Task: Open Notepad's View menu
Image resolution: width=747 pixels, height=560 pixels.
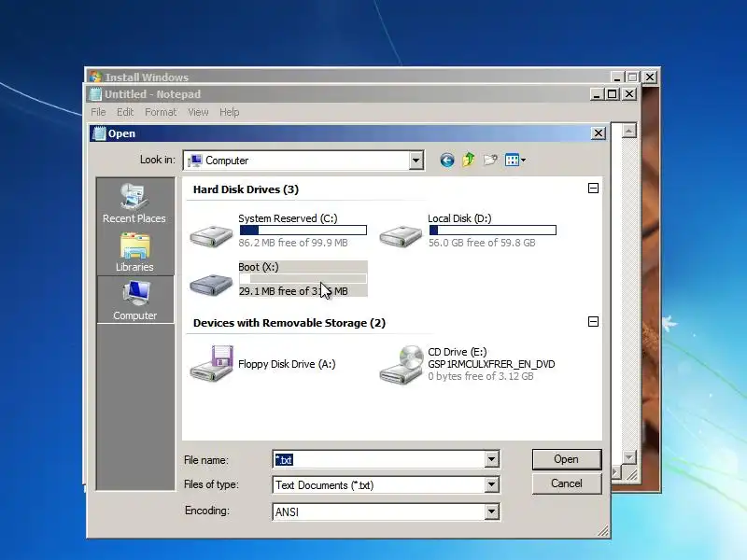Action: pos(198,112)
